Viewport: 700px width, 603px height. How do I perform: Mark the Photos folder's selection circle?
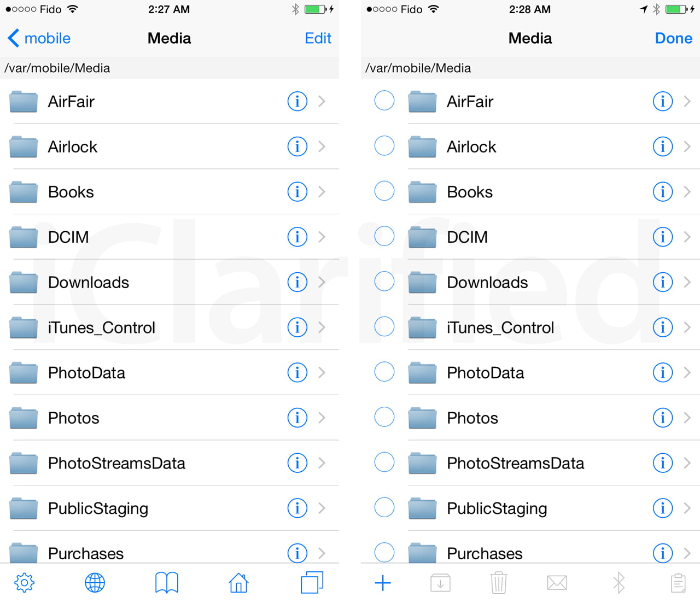point(384,417)
